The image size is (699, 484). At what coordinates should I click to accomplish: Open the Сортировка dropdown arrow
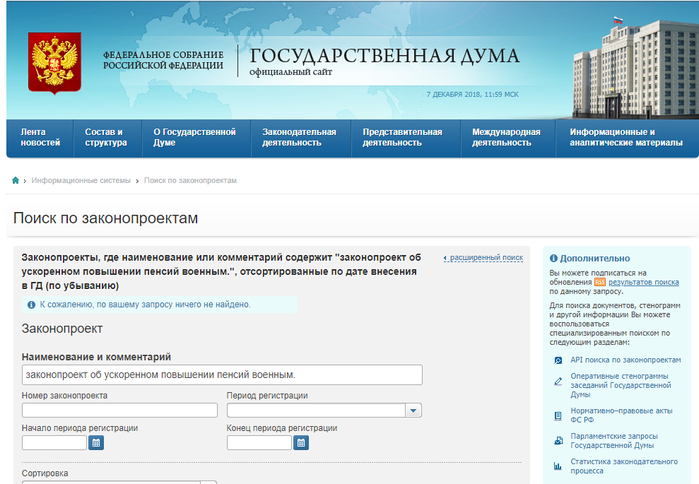(x=209, y=482)
